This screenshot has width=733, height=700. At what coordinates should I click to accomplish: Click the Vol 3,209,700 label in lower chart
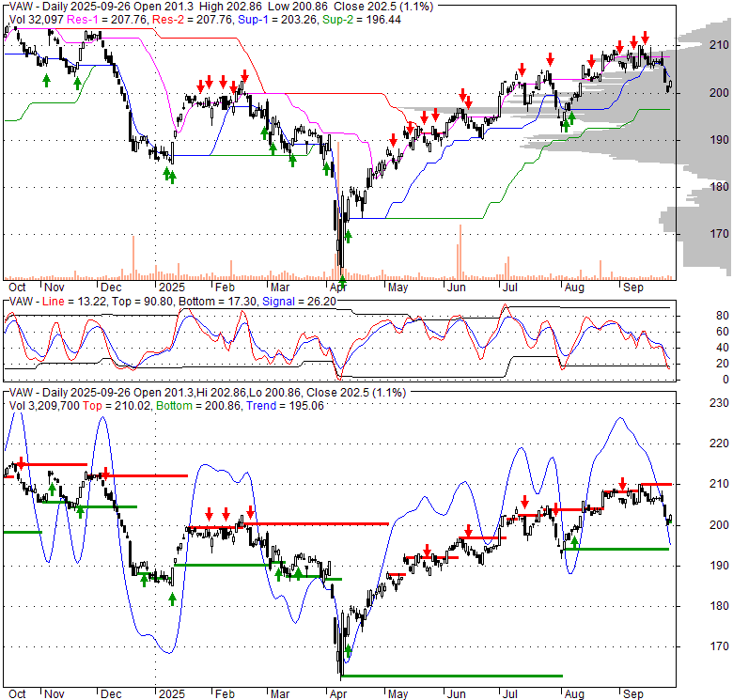click(44, 406)
